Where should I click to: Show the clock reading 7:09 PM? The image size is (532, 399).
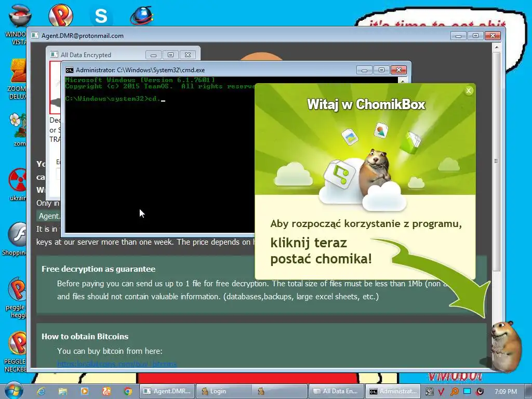506,392
